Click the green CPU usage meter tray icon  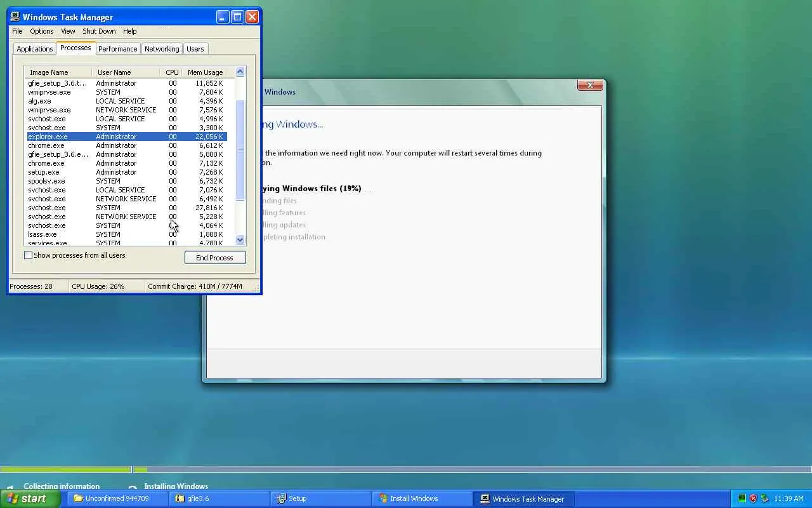point(742,498)
